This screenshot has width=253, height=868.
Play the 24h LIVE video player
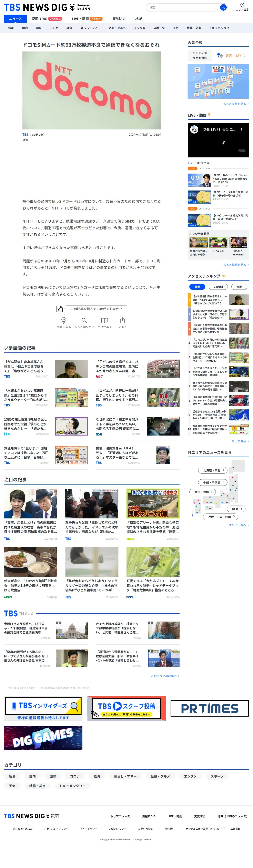218,140
